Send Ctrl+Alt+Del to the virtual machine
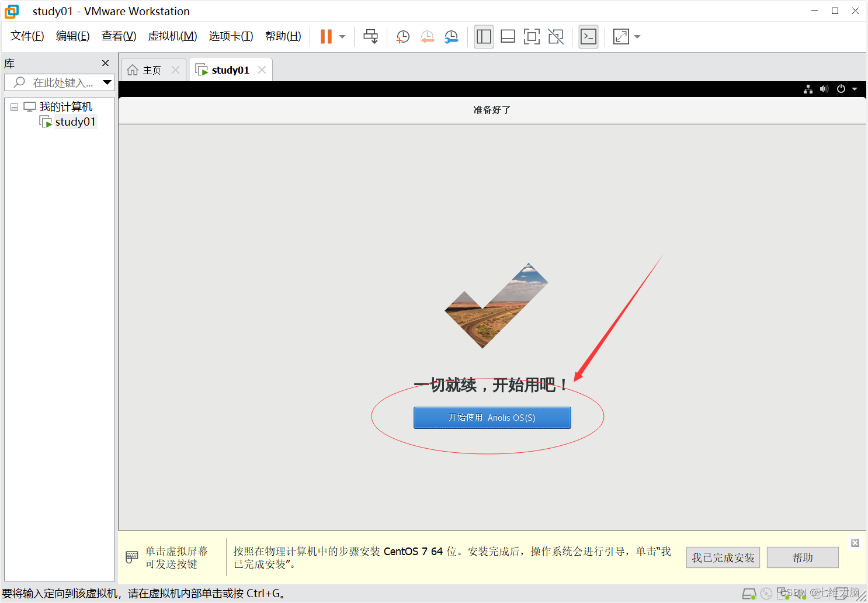 370,36
